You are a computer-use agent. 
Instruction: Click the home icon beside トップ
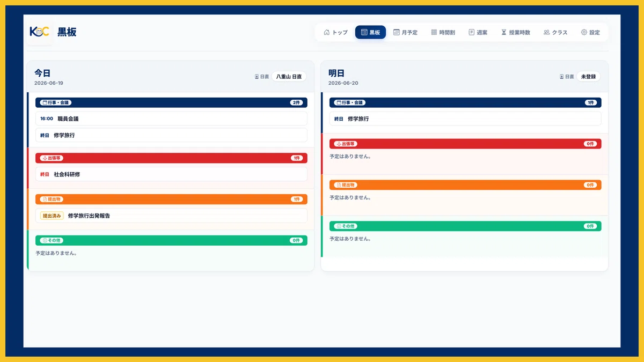(x=327, y=32)
